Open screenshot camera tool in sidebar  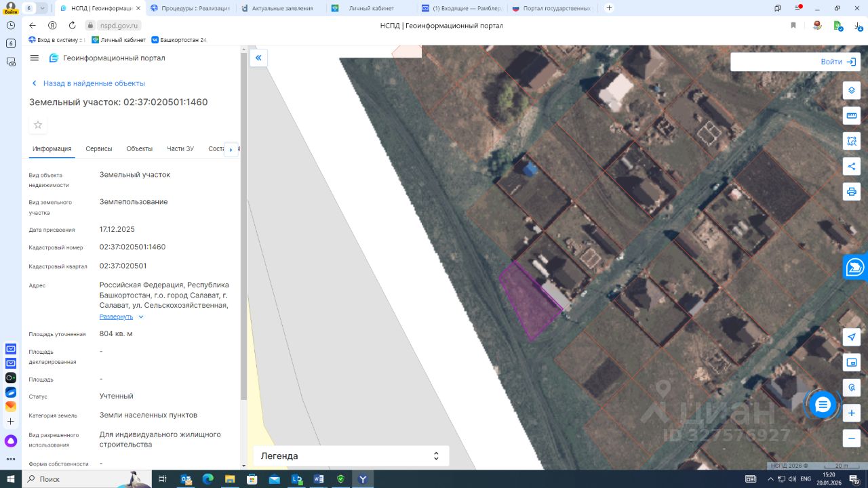coord(11,62)
